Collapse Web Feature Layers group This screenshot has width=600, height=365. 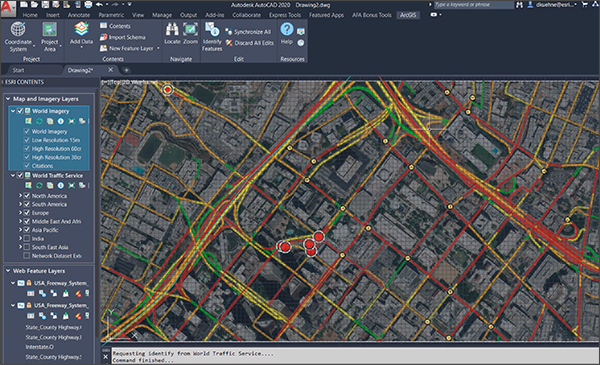pos(8,271)
